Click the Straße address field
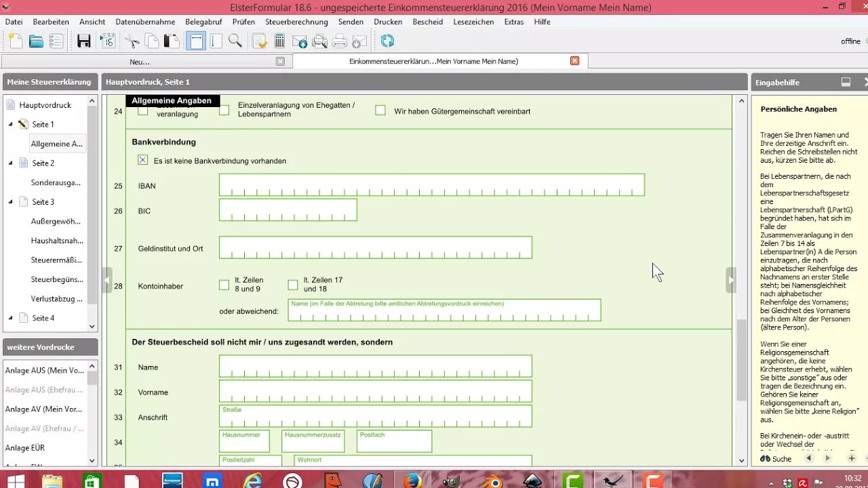Image resolution: width=868 pixels, height=488 pixels. point(376,416)
